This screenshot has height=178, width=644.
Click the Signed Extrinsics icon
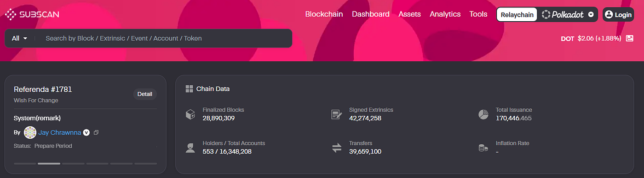pos(337,114)
